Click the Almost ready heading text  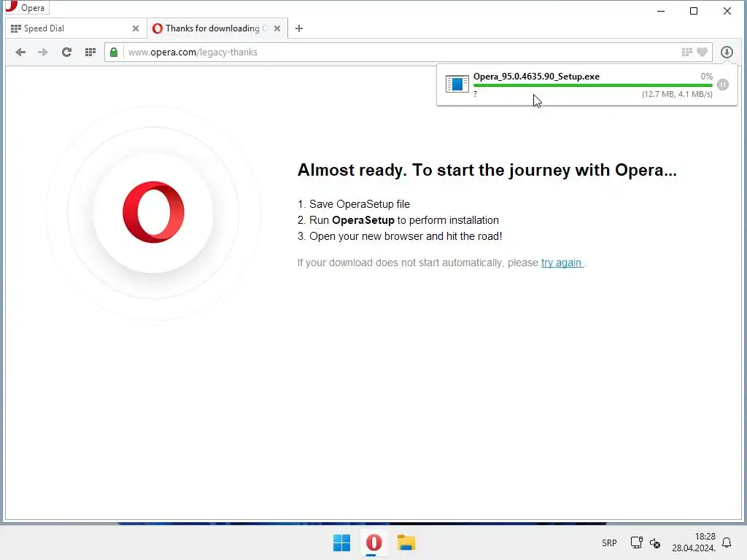coord(487,170)
